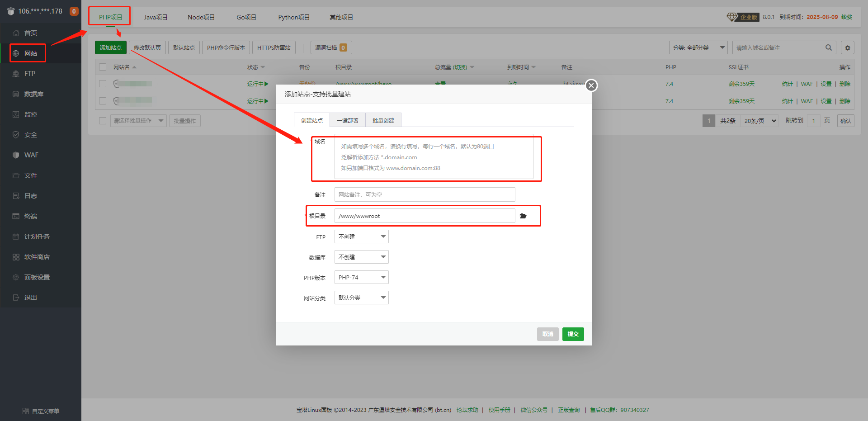Select the 创建站点 tab in dialog

pos(312,120)
